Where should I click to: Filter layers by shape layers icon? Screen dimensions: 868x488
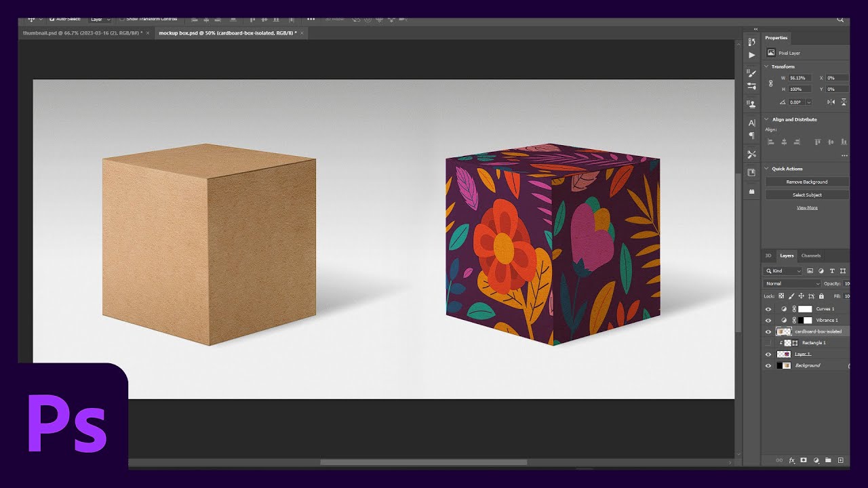coord(843,271)
